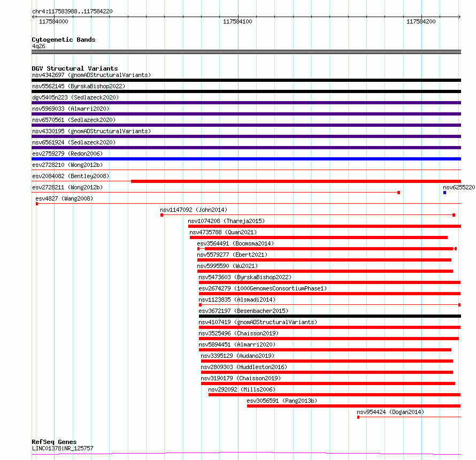476x460 pixels.
Task: Select esv2084082 (Bentley2008) label
Action: tap(71, 176)
